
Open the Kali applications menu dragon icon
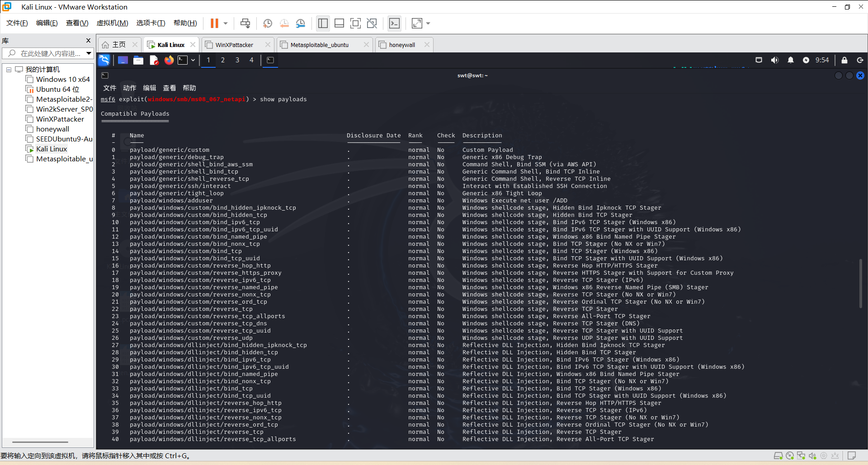tap(104, 60)
